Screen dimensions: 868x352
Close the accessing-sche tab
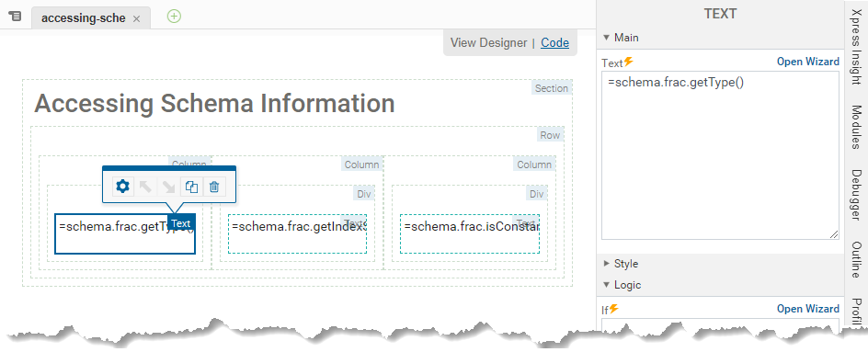pos(137,18)
